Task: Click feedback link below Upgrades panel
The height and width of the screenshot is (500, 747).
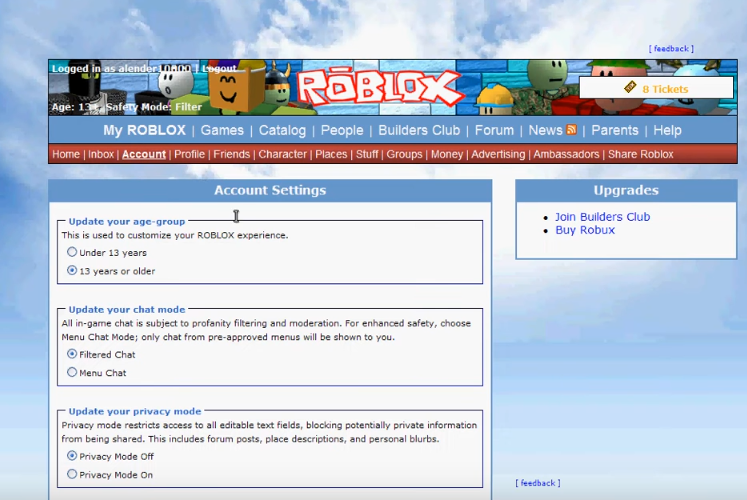Action: click(537, 483)
